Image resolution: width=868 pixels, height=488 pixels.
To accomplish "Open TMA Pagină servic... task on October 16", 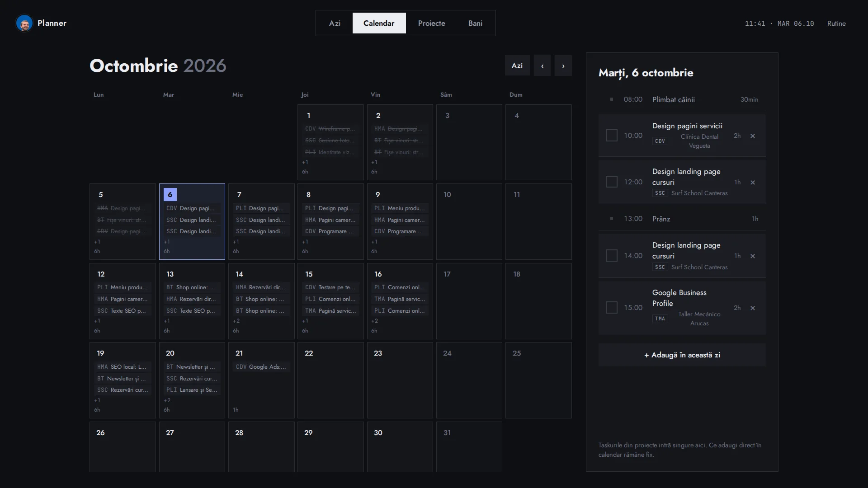I will point(400,299).
